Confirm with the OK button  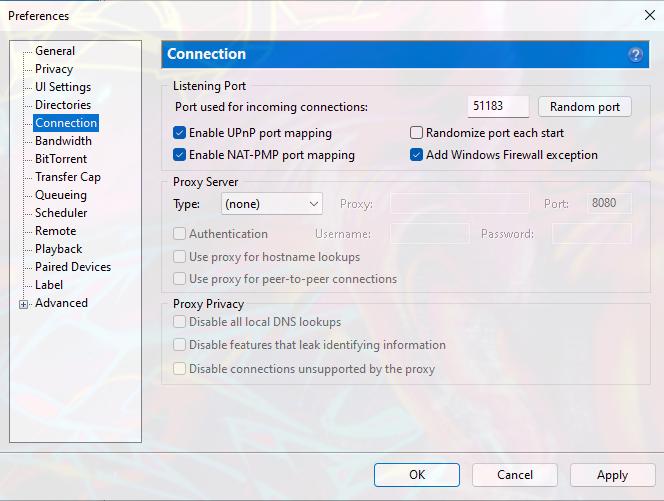click(417, 475)
